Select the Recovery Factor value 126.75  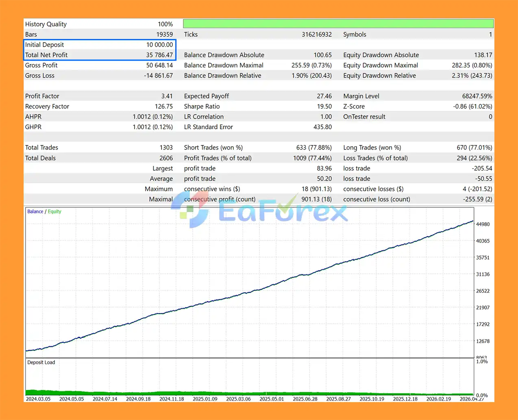click(164, 106)
